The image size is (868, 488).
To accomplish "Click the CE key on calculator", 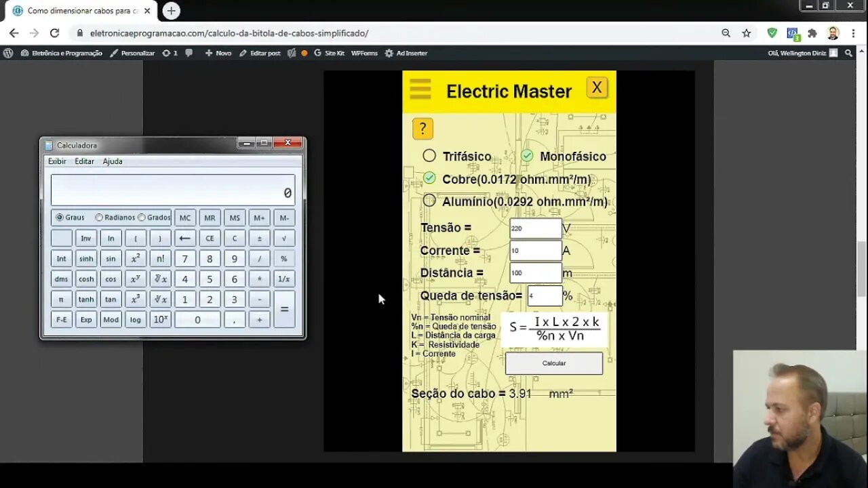I will pyautogui.click(x=210, y=238).
